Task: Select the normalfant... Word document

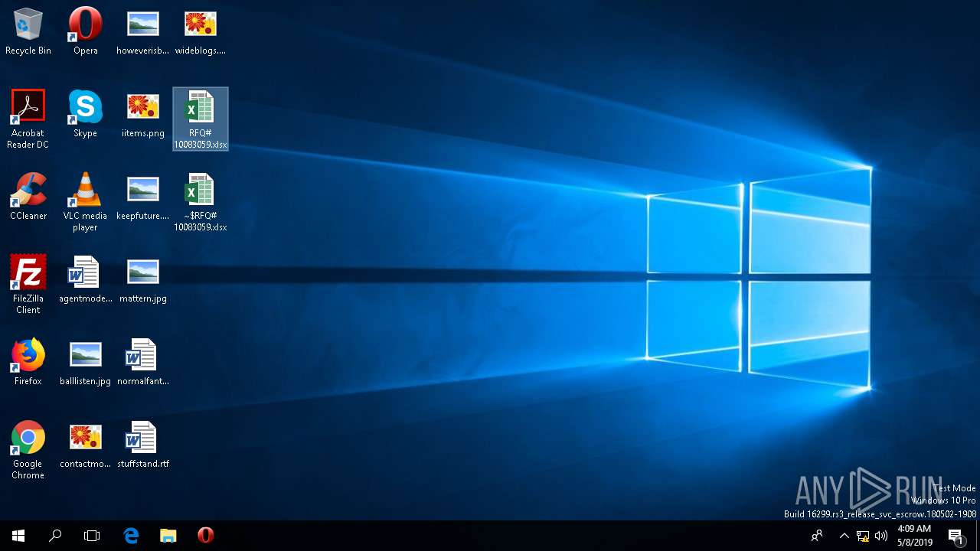Action: 143,362
